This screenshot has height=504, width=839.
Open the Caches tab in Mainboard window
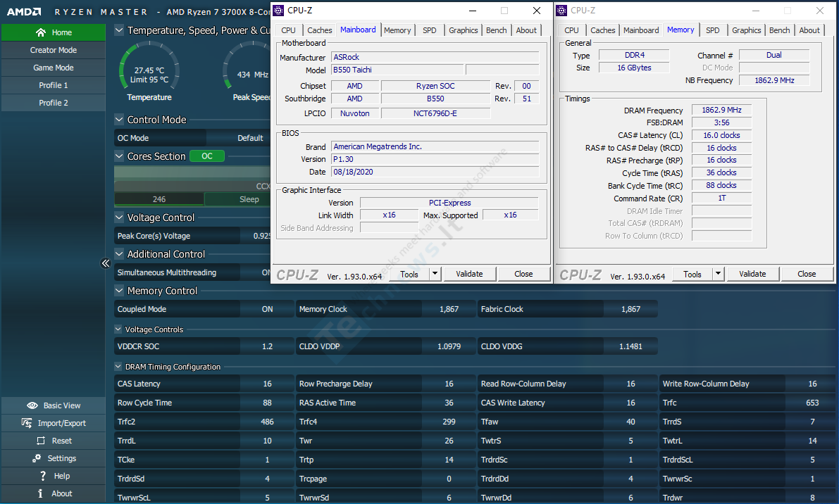point(319,30)
